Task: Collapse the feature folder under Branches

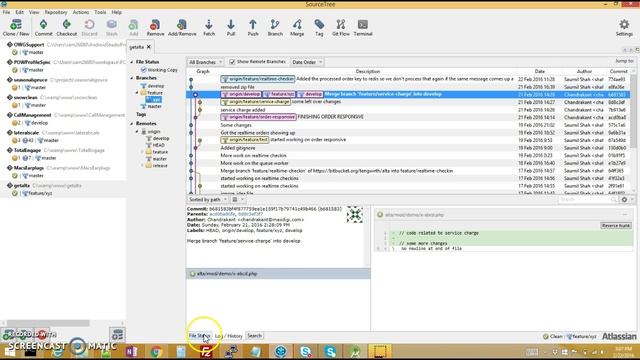Action: (137, 93)
